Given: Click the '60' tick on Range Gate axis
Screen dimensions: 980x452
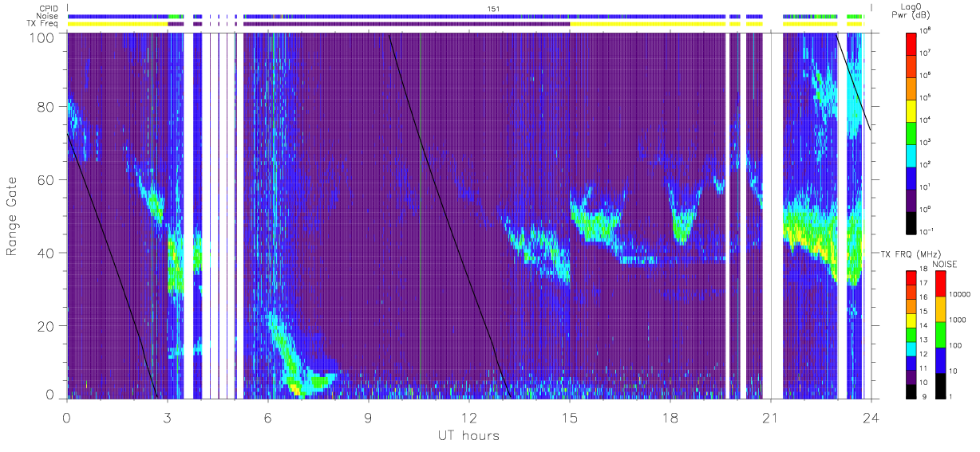Looking at the screenshot, I should pyautogui.click(x=45, y=180).
